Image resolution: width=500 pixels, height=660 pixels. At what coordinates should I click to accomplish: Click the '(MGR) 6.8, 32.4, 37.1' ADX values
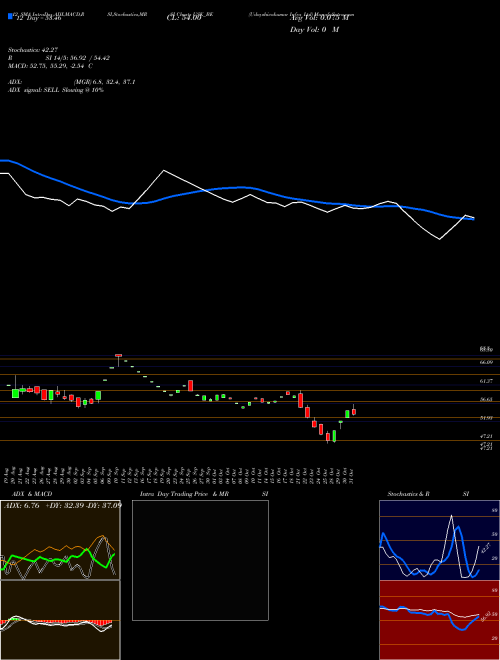point(104,82)
